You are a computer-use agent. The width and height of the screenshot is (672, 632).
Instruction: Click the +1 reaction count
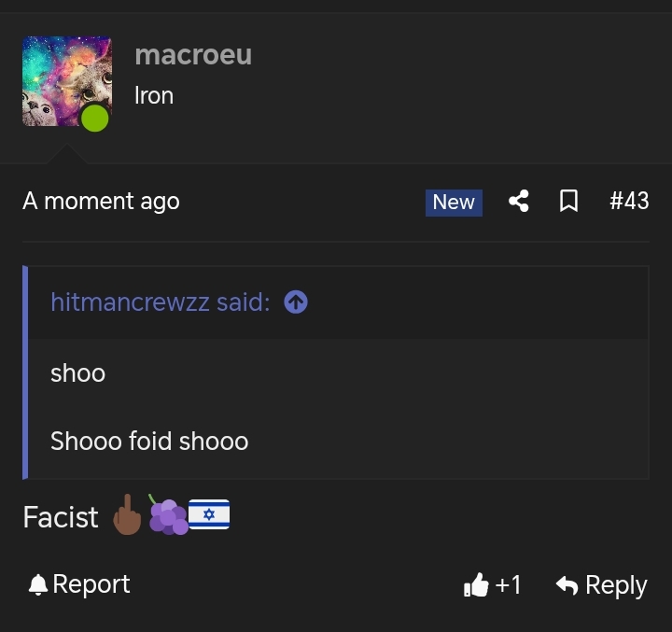509,584
